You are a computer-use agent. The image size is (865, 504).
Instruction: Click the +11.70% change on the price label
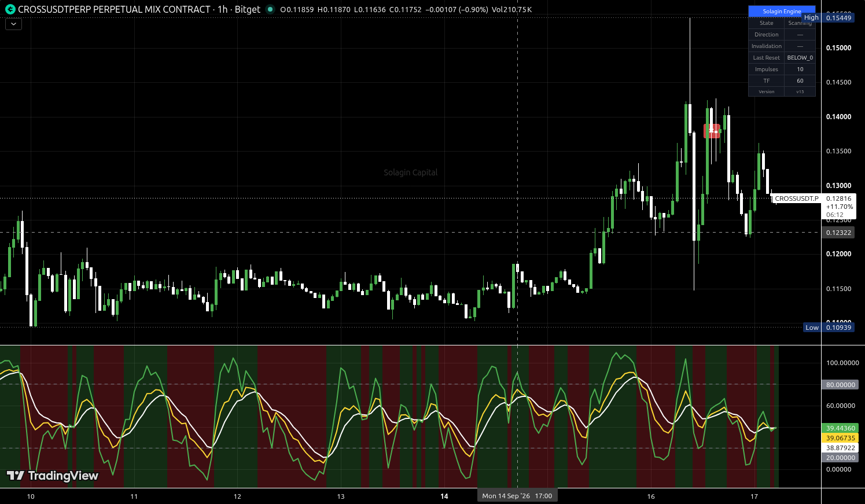coord(839,207)
